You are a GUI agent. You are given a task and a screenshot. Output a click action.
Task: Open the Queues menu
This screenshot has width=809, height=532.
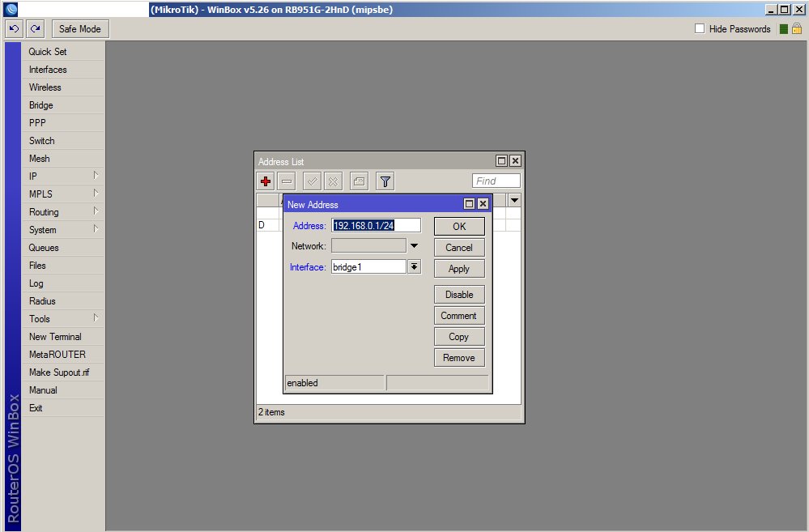(63, 248)
